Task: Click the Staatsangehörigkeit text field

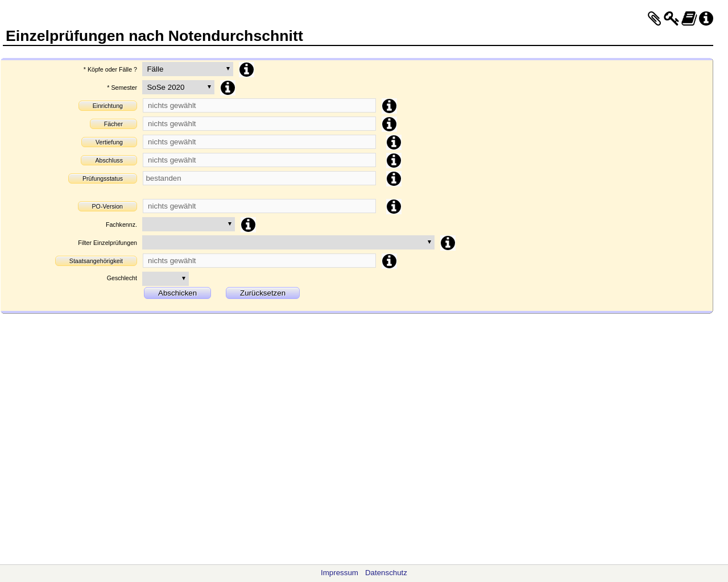Action: click(x=259, y=260)
